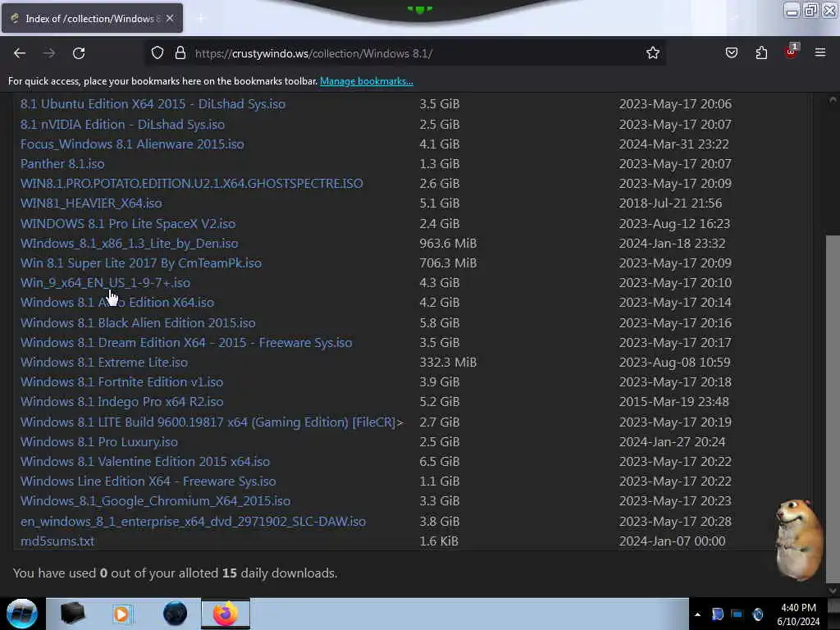Open Windows Line Edition X64 Freeware Sys.iso
This screenshot has width=840, height=630.
click(148, 482)
